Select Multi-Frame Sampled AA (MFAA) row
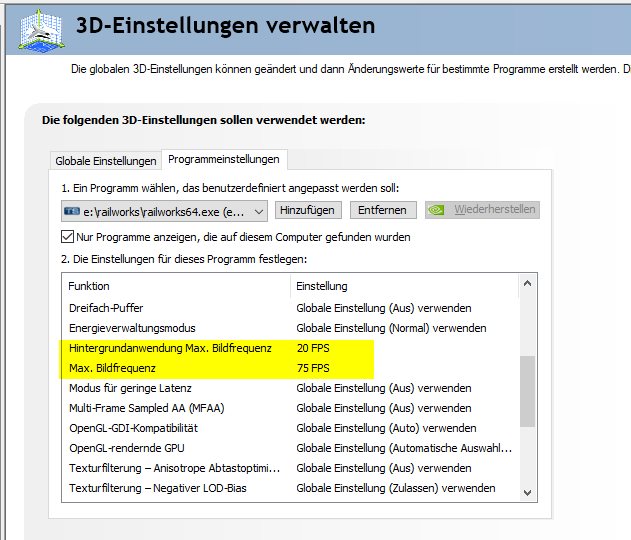631x540 pixels. coord(290,408)
